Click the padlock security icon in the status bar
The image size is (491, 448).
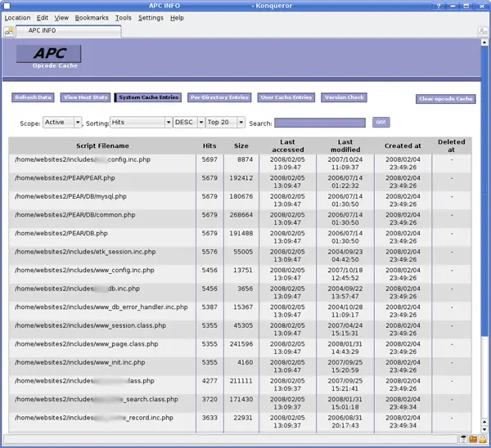pos(483,439)
